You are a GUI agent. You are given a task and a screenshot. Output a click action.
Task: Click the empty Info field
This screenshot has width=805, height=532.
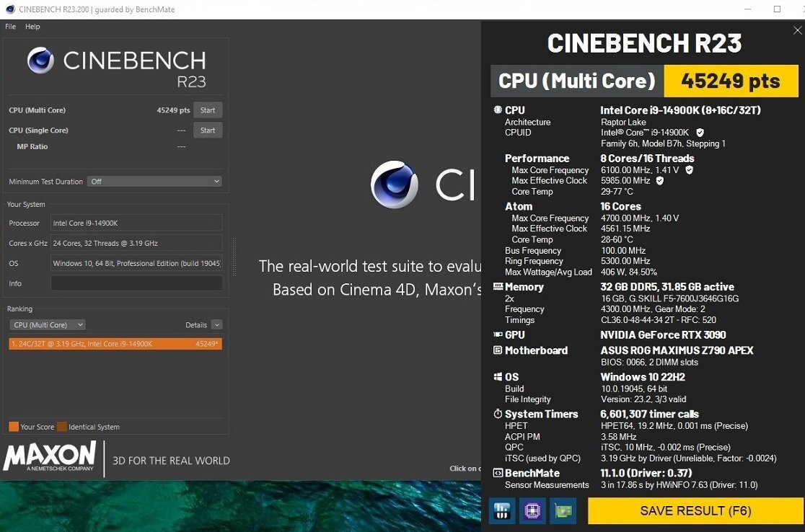click(136, 283)
